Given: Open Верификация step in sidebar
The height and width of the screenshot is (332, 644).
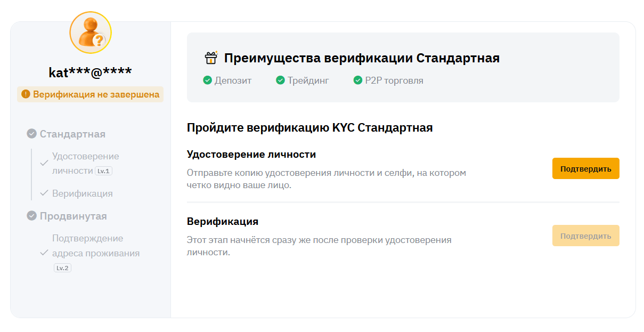Looking at the screenshot, I should click(82, 193).
